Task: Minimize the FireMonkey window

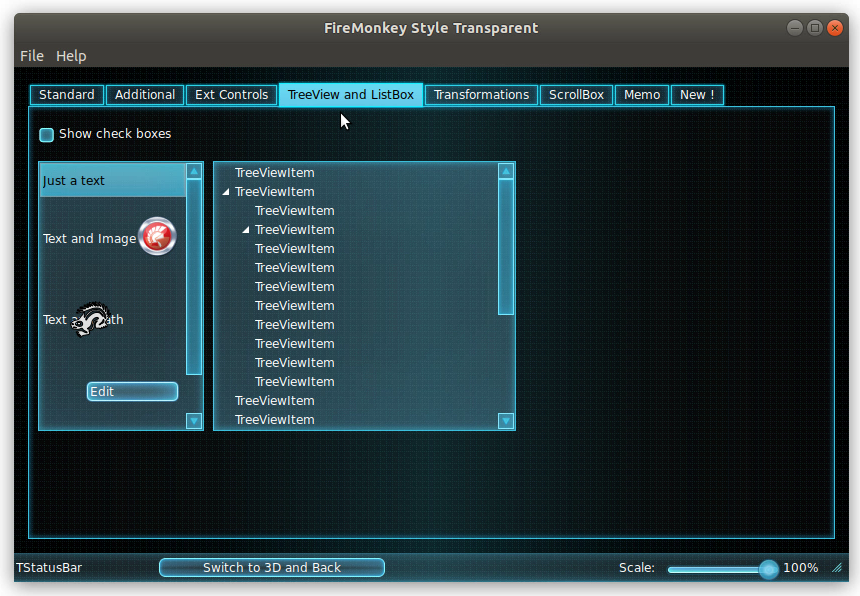Action: pyautogui.click(x=795, y=28)
